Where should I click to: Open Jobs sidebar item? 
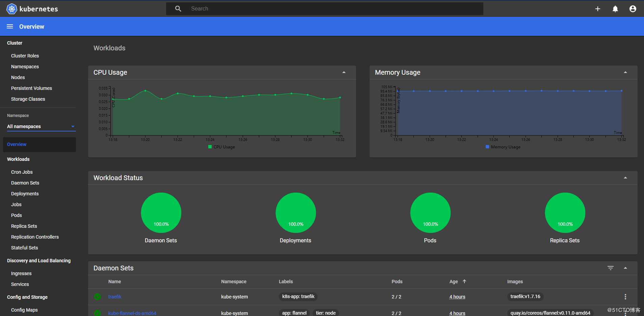(x=16, y=204)
